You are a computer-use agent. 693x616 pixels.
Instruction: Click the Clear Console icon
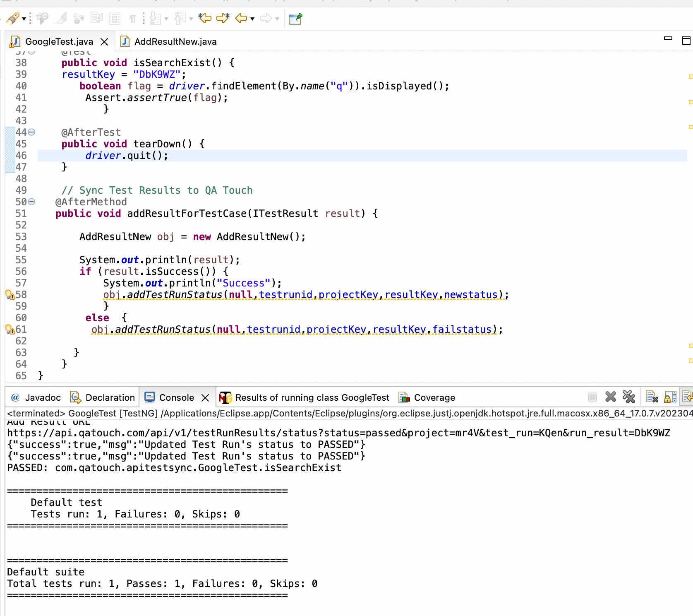pyautogui.click(x=652, y=397)
